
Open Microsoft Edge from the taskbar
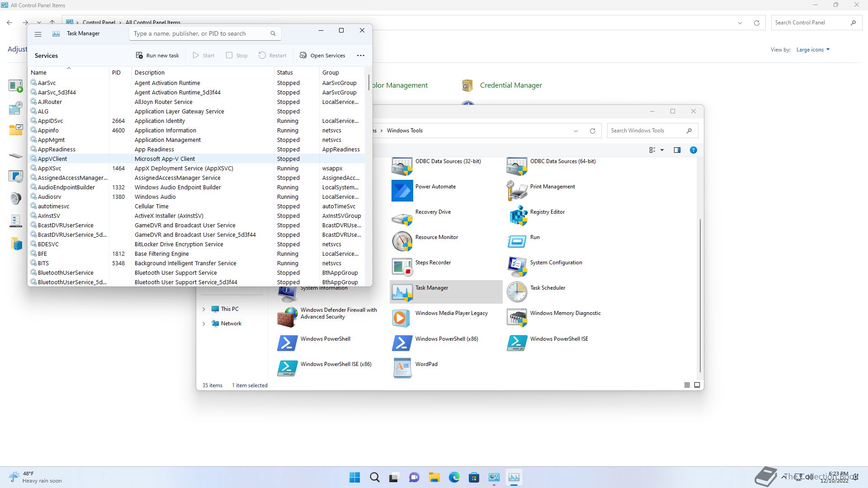[x=454, y=477]
